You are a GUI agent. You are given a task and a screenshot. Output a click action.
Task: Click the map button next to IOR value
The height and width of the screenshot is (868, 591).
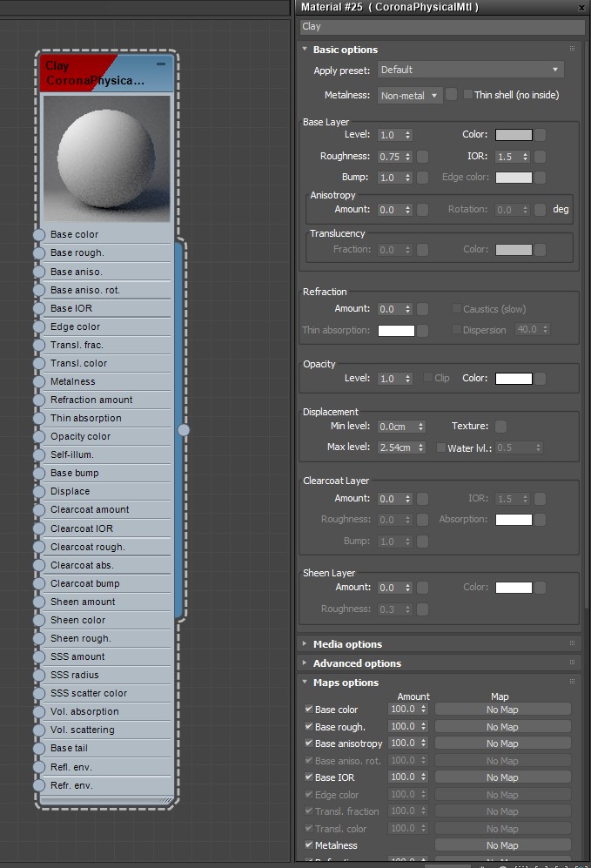[x=541, y=157]
